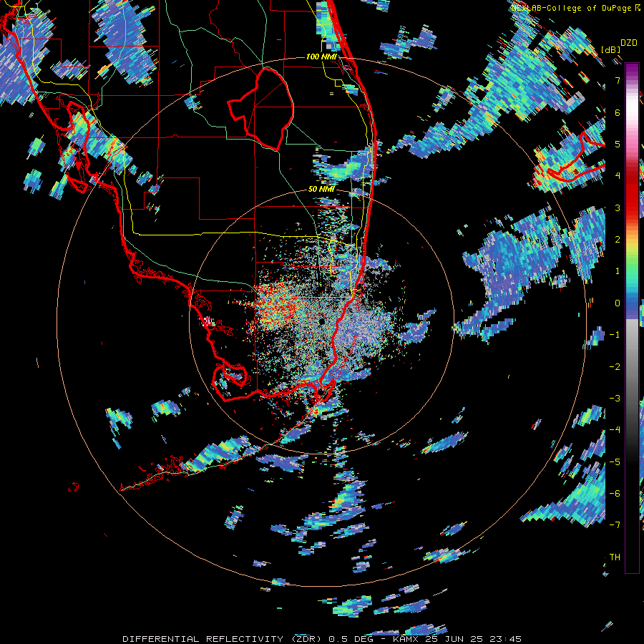644x644 pixels.
Task: Click the -1 tick label on the legend
Action: click(x=615, y=335)
